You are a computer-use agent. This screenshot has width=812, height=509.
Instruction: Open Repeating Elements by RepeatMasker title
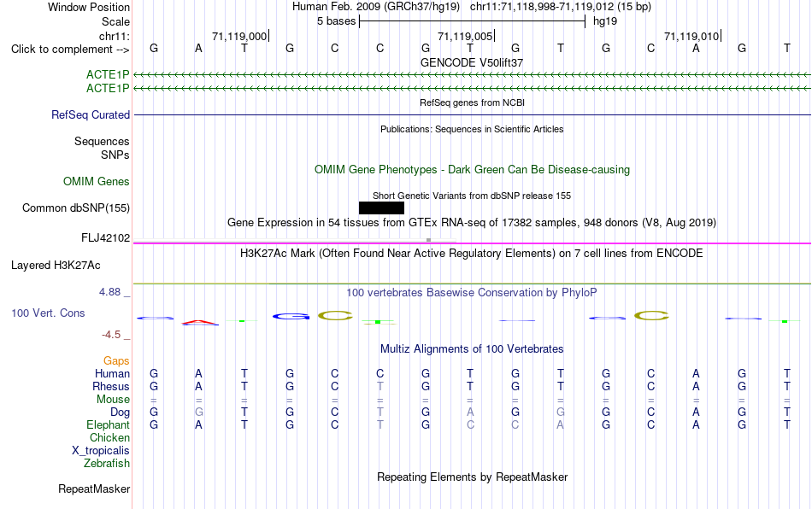pyautogui.click(x=473, y=477)
